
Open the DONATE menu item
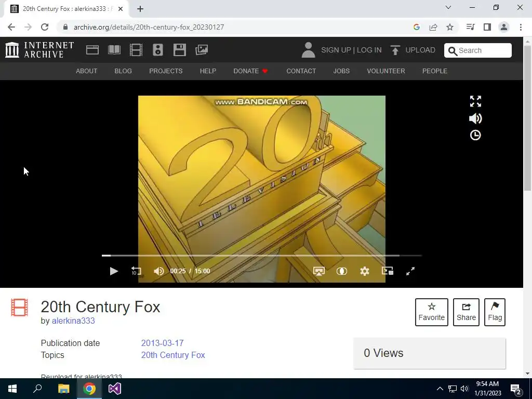(251, 71)
